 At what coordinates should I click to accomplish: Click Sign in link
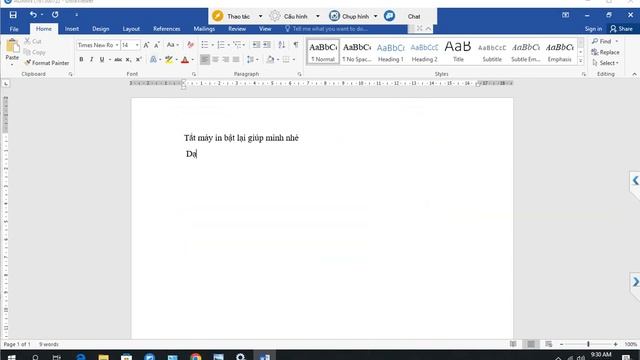[x=593, y=29]
